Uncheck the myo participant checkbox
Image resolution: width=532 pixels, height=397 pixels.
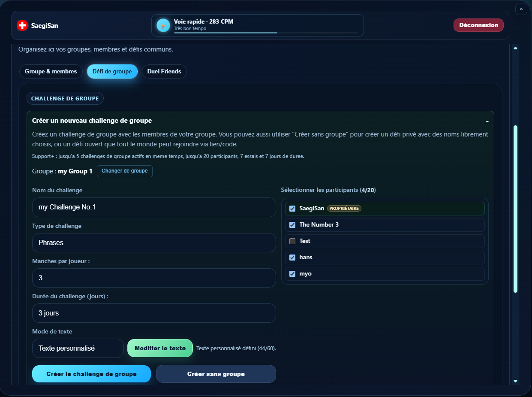click(292, 274)
